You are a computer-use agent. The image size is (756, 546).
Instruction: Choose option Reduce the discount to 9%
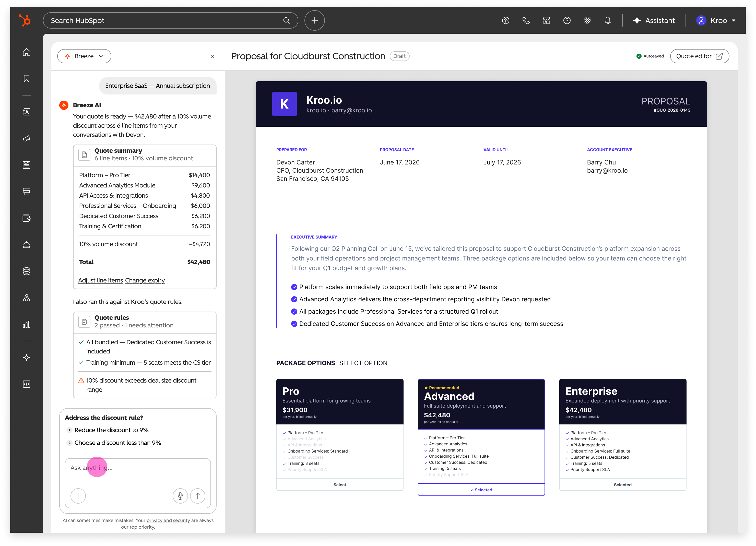pos(111,430)
